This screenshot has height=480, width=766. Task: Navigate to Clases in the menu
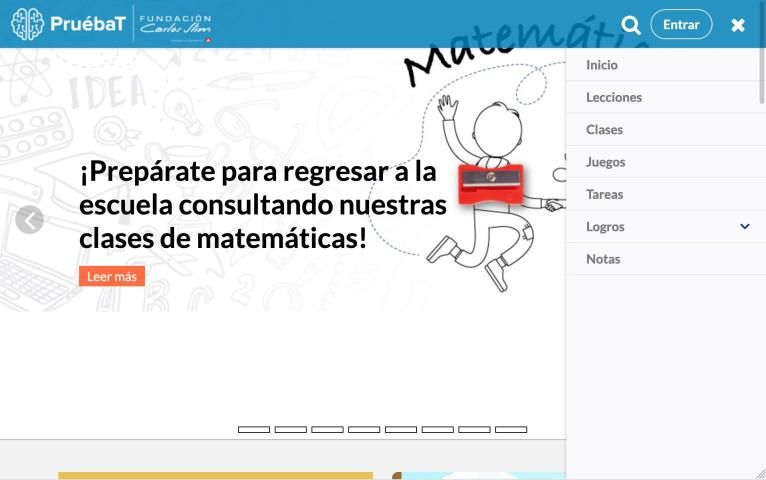click(x=604, y=130)
